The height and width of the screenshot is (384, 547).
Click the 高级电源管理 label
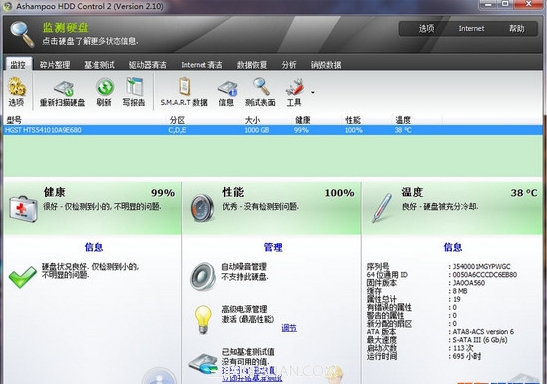[244, 309]
